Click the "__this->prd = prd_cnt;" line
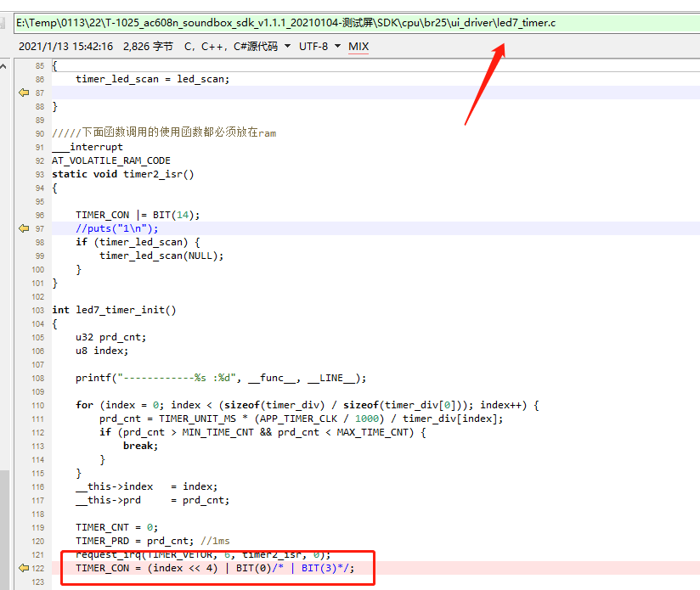Viewport: 700px width, 590px height. coord(152,500)
